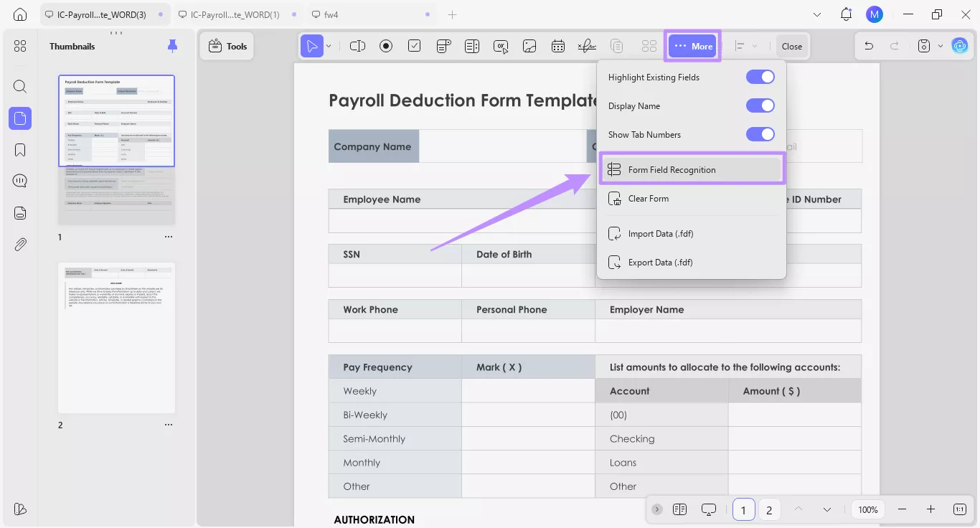Open the Attachments panel
The image size is (980, 528).
click(x=19, y=244)
